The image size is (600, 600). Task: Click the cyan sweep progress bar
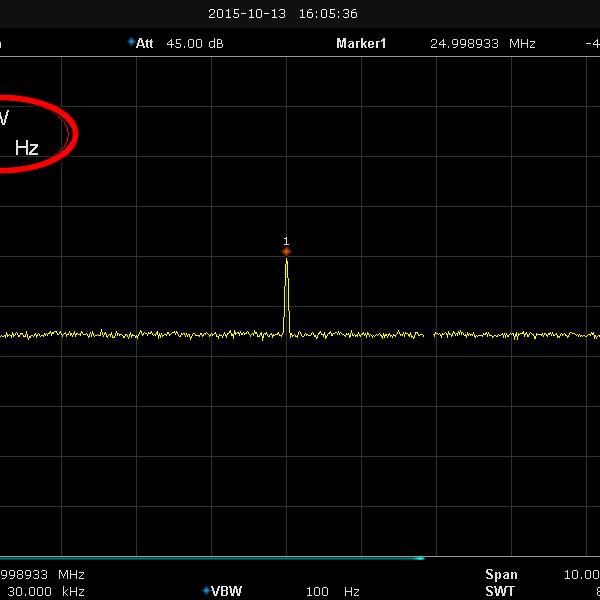click(x=210, y=558)
